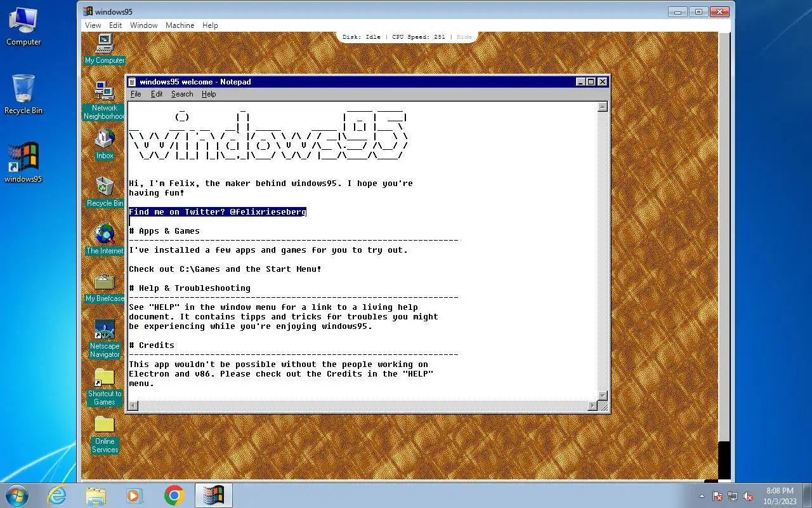
Task: Open the windows95 app Window menu
Action: point(144,25)
